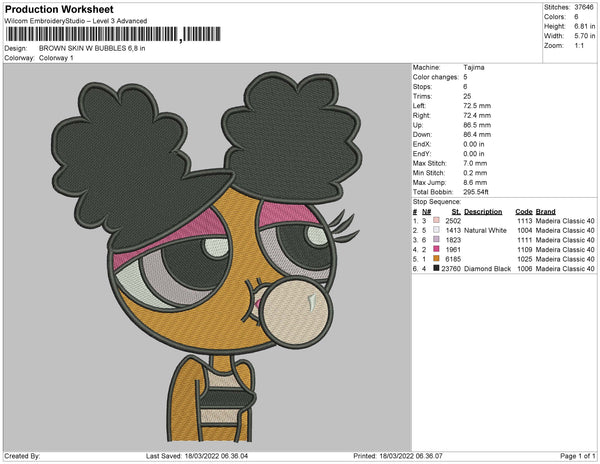Screen dimensions: 600x464
Task: Click the Machine value 'Tajima'
Action: tap(474, 67)
